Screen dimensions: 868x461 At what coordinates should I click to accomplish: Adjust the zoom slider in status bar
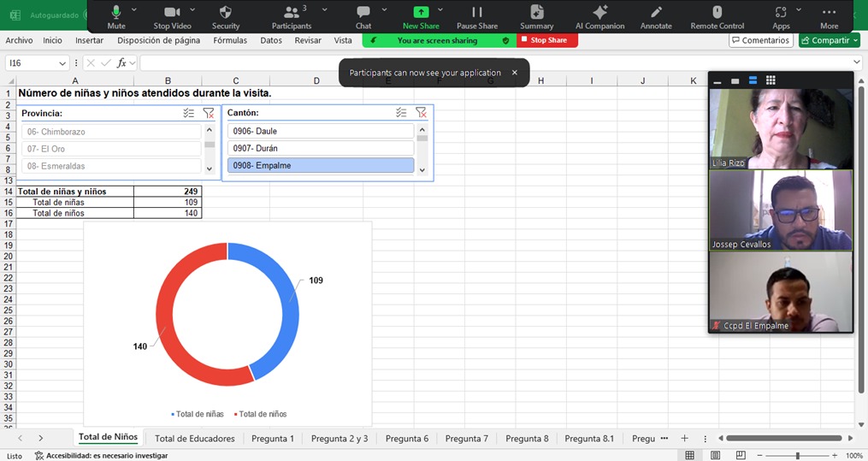798,456
